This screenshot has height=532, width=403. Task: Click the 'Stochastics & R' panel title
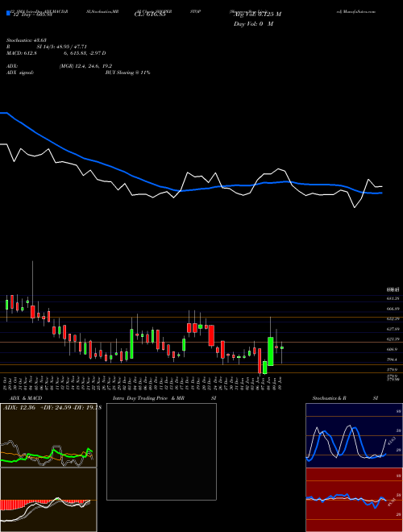pos(330,398)
